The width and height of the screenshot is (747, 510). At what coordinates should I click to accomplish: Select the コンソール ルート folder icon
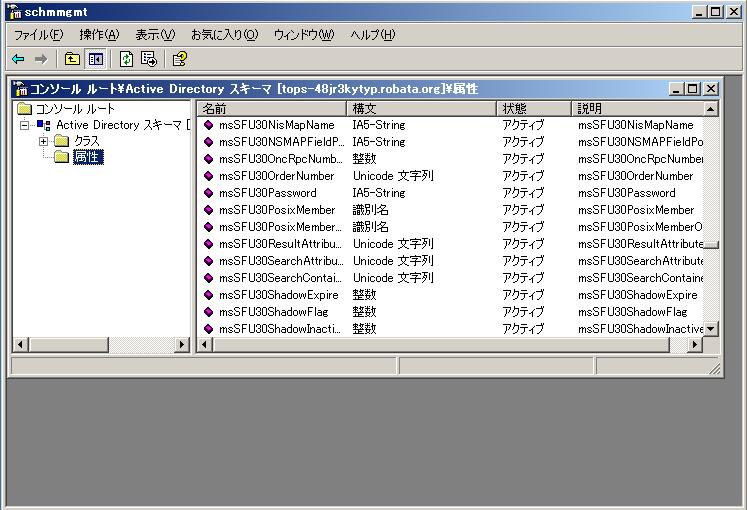pyautogui.click(x=25, y=109)
